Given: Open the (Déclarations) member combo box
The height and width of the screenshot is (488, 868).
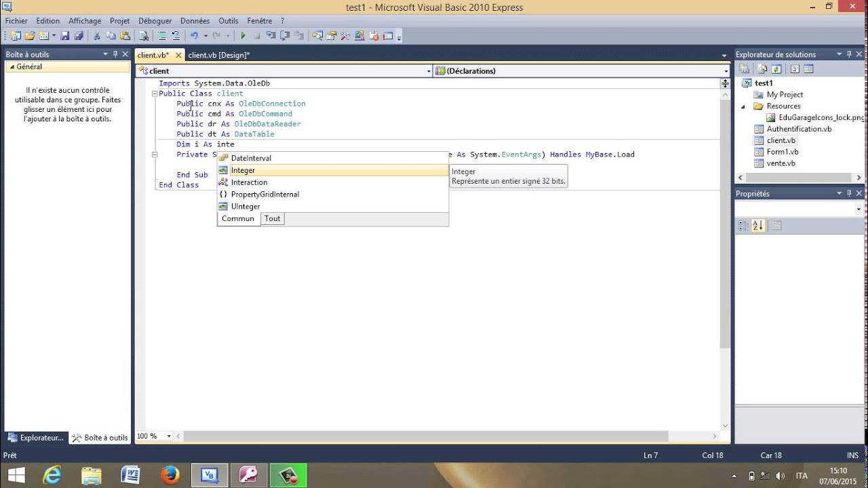Looking at the screenshot, I should pos(581,70).
